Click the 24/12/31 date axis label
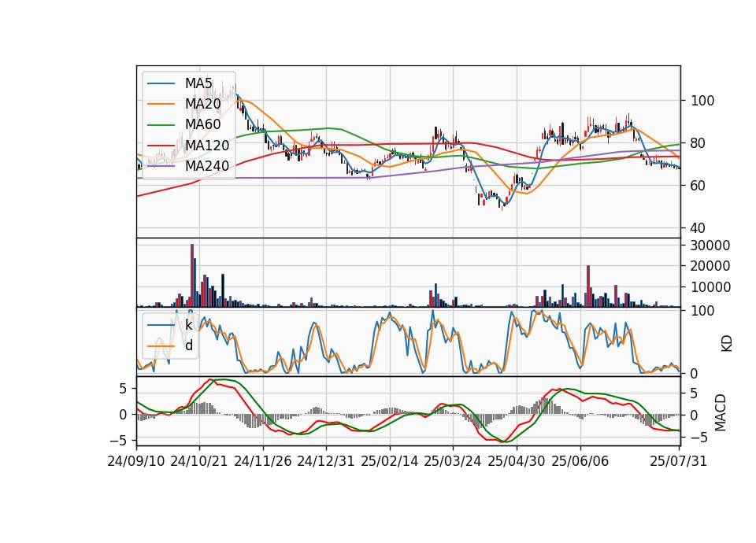756x543 pixels. point(326,461)
